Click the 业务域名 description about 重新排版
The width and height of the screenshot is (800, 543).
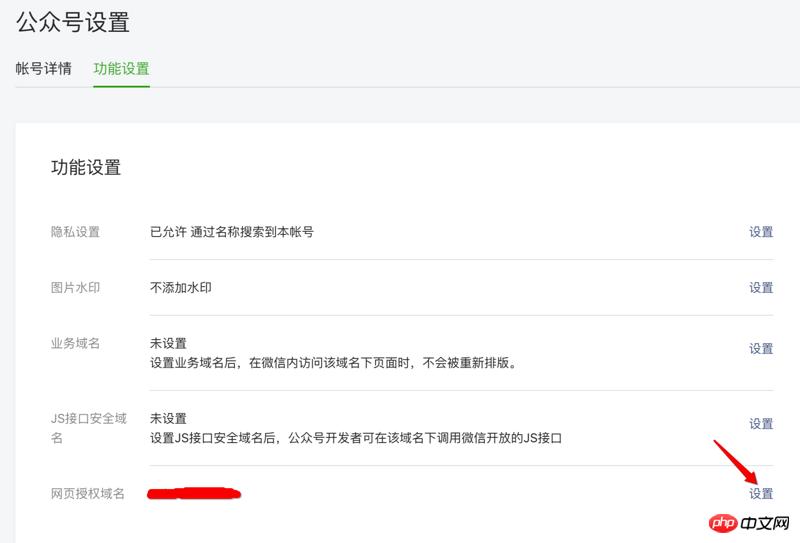333,363
